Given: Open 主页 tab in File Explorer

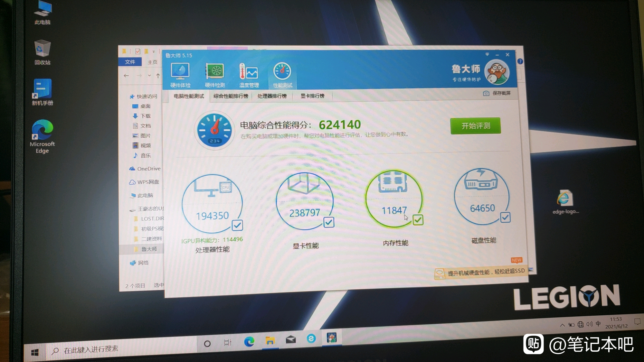Looking at the screenshot, I should click(152, 62).
